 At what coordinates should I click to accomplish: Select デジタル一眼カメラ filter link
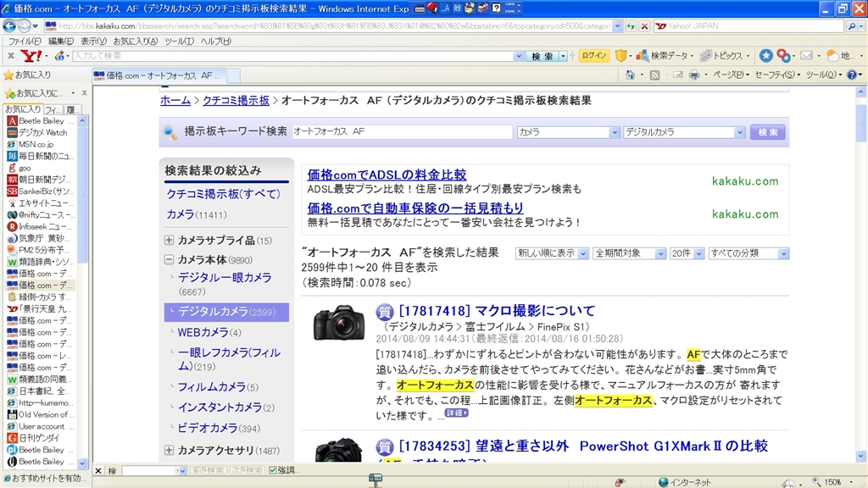(225, 278)
